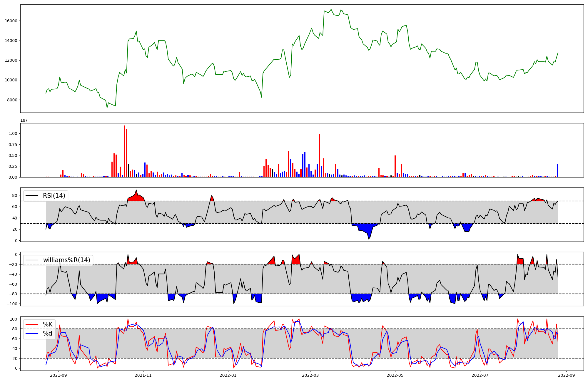Click the 1.00 volume axis tick label

(13, 134)
